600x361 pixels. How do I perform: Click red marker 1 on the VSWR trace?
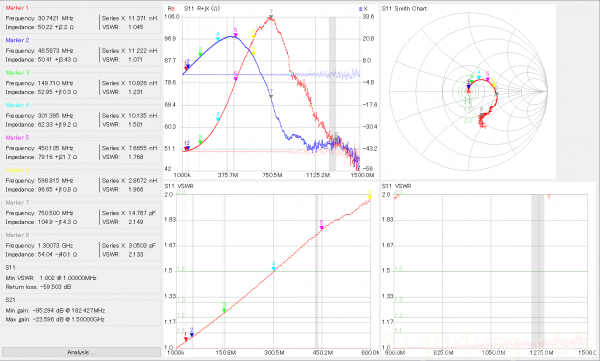point(186,339)
